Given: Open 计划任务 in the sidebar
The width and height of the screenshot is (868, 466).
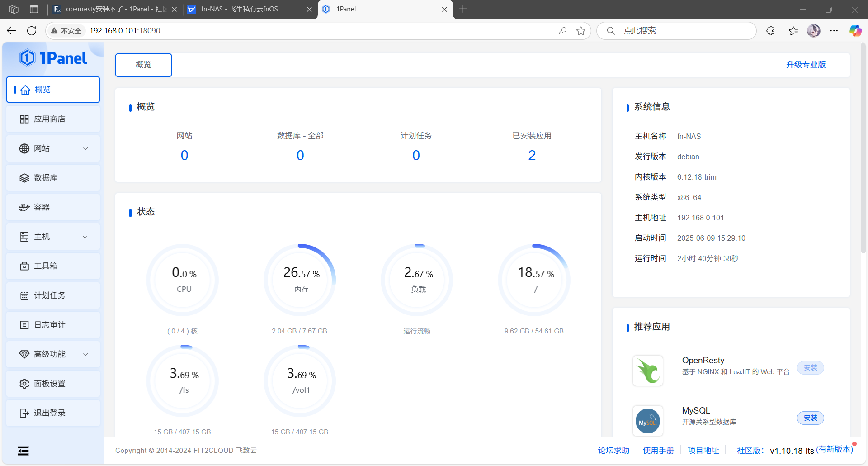Looking at the screenshot, I should (53, 295).
